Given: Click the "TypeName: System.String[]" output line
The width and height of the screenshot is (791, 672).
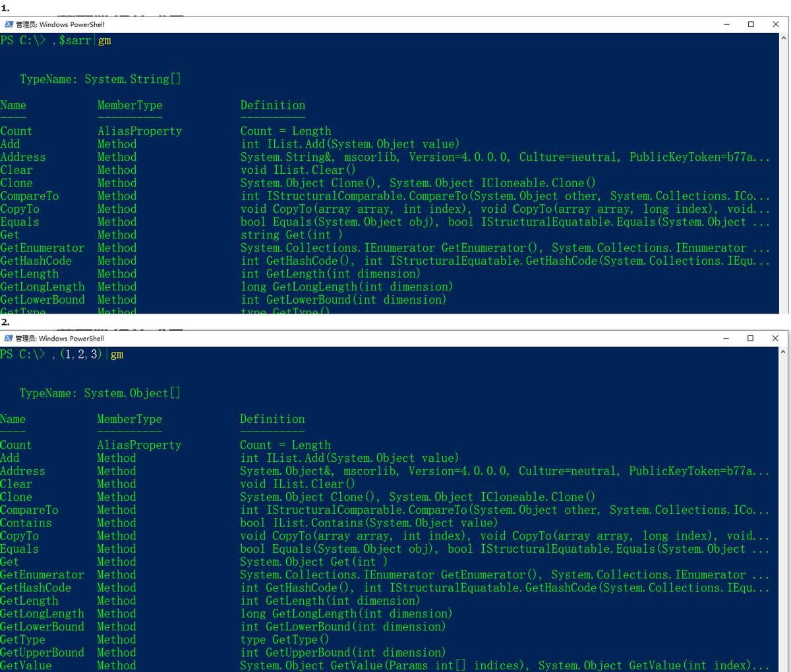Looking at the screenshot, I should tap(100, 79).
